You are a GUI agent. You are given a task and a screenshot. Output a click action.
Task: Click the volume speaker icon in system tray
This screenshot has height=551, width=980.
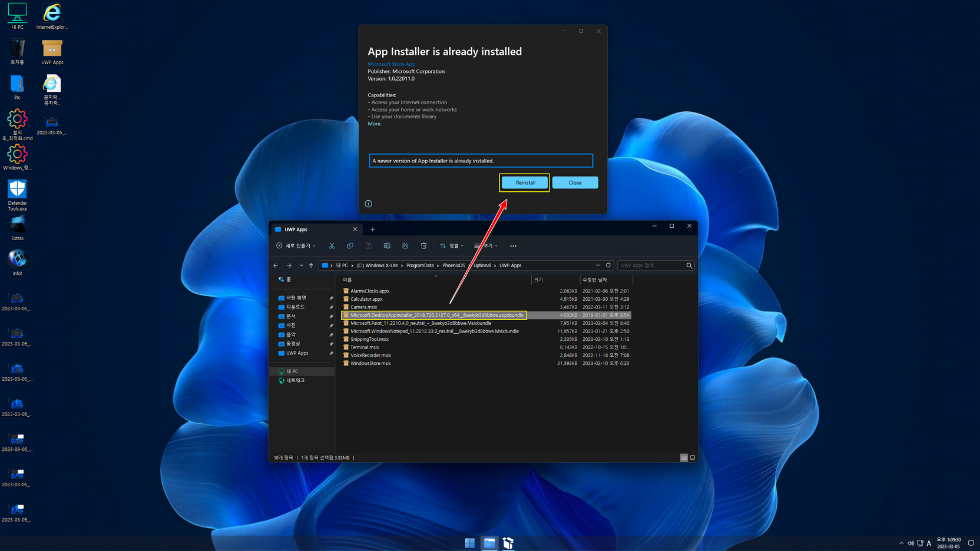click(x=911, y=543)
